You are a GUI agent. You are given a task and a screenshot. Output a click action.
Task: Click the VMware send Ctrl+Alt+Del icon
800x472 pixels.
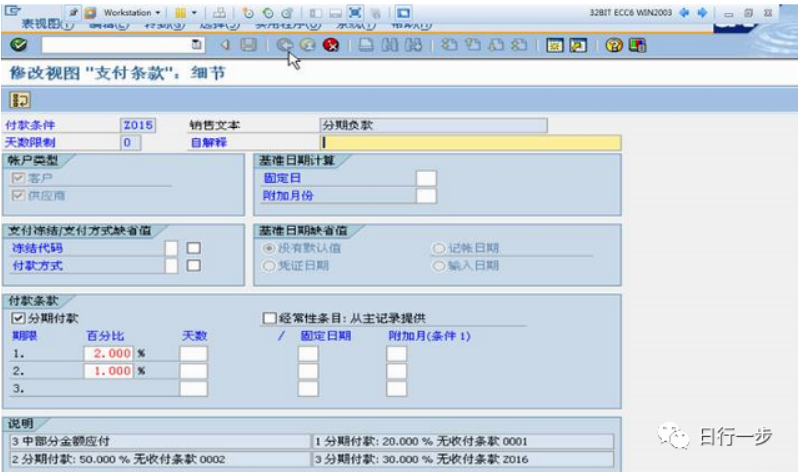(219, 13)
